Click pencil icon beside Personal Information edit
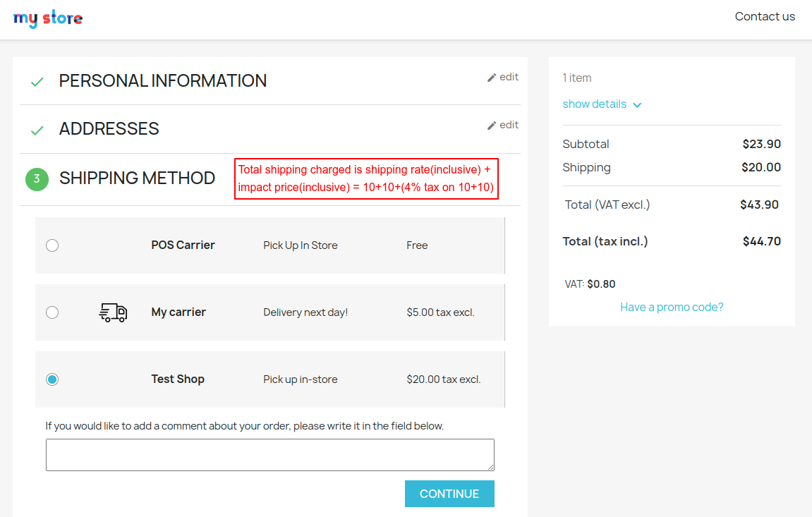Screen dimensions: 812x517 (492, 78)
